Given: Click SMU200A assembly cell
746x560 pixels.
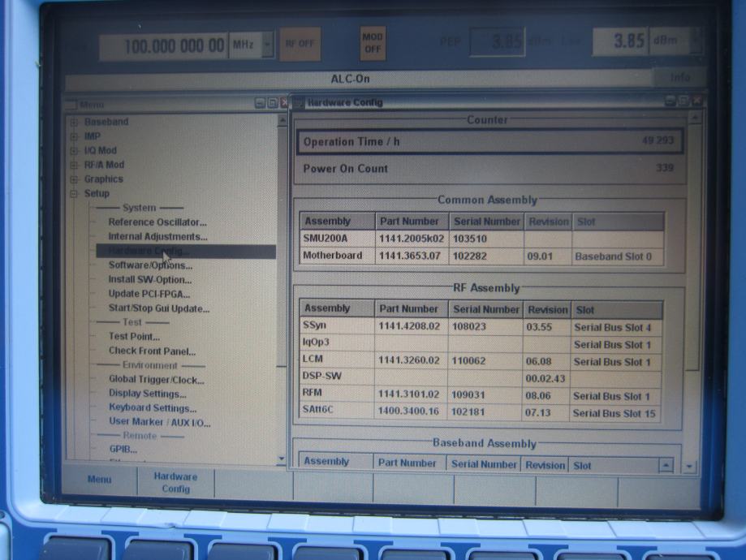Looking at the screenshot, I should pos(338,239).
